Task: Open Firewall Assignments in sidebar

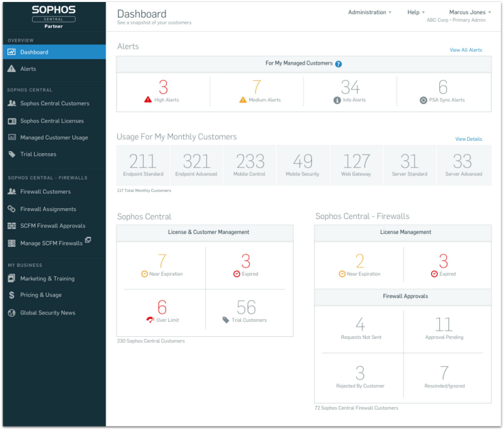Action: 54,209
